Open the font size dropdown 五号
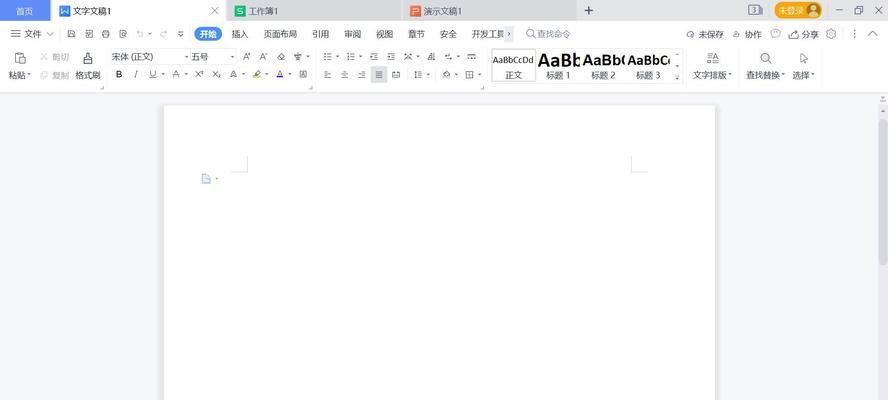Image resolution: width=888 pixels, height=400 pixels. [232, 57]
